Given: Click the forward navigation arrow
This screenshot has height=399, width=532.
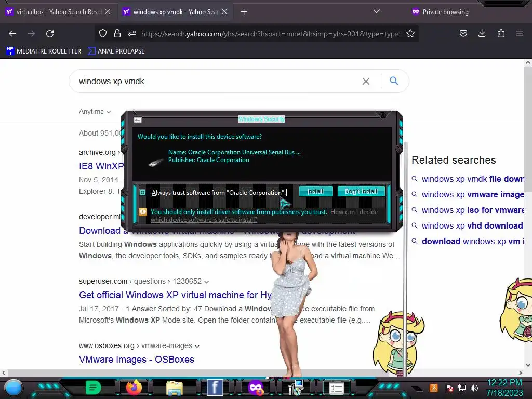Looking at the screenshot, I should point(31,34).
